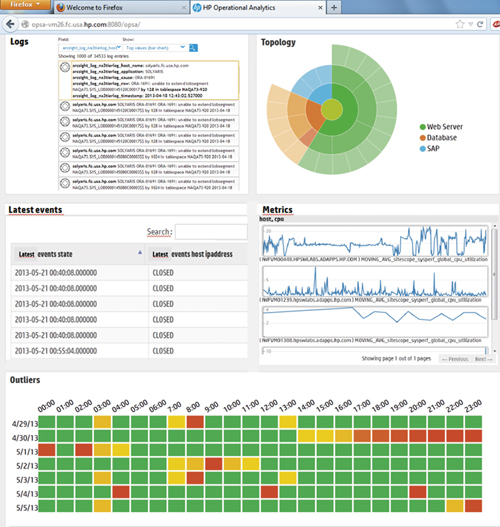Click the 5/3/13 date label in Outliers
Image resolution: width=500 pixels, height=527 pixels.
(x=27, y=480)
